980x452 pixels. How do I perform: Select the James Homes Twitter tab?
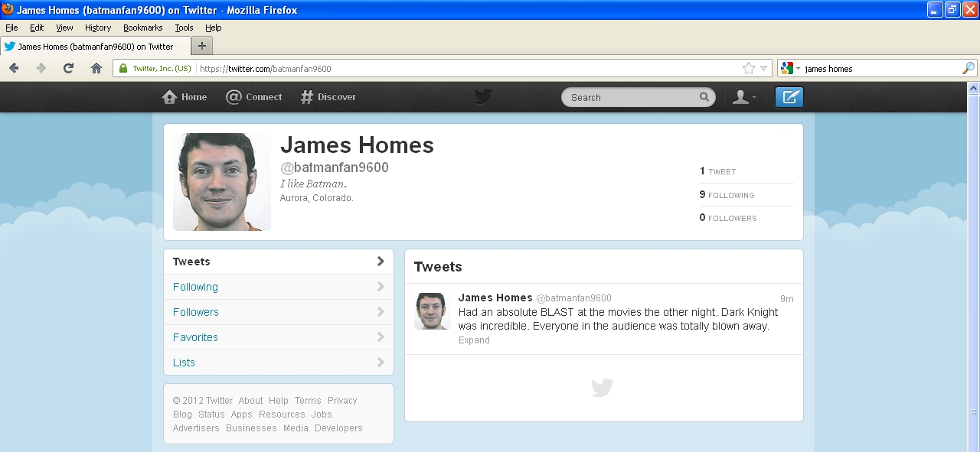[95, 46]
